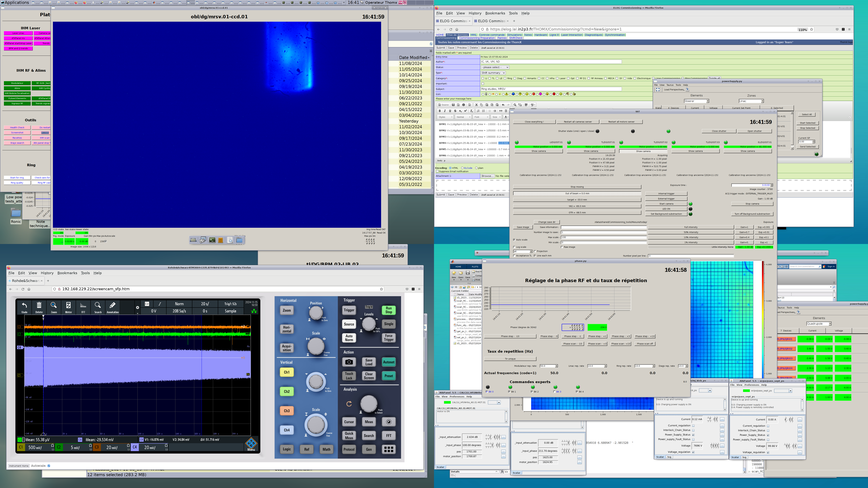Click the Phase step +1 button
This screenshot has height=488, width=868.
(597, 337)
